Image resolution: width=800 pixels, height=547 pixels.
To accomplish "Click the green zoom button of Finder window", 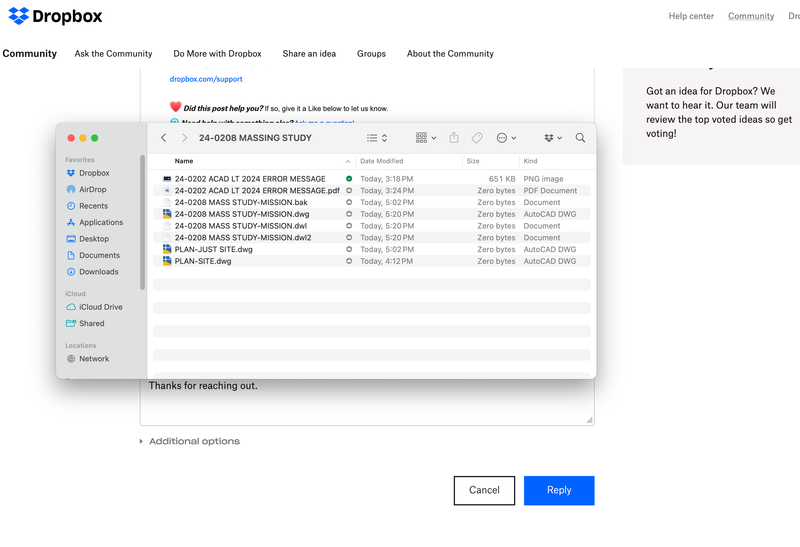I will point(94,138).
